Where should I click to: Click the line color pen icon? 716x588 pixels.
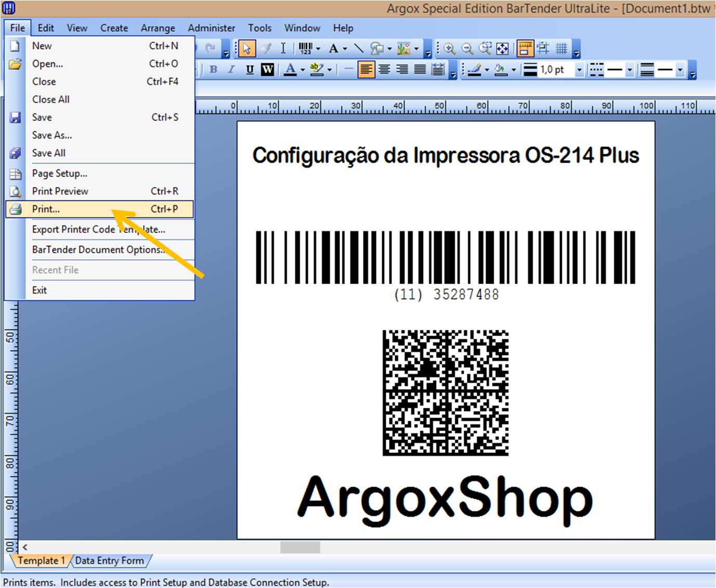click(x=474, y=70)
